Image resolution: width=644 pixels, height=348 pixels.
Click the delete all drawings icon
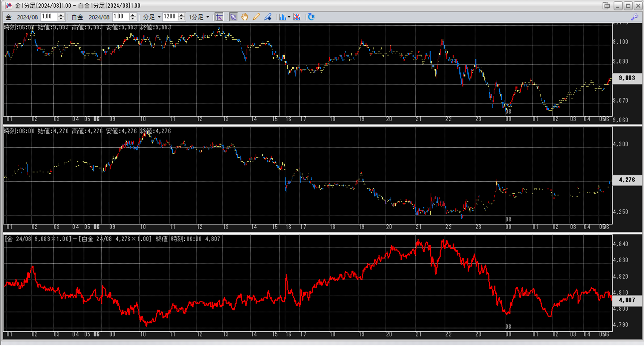pos(297,17)
